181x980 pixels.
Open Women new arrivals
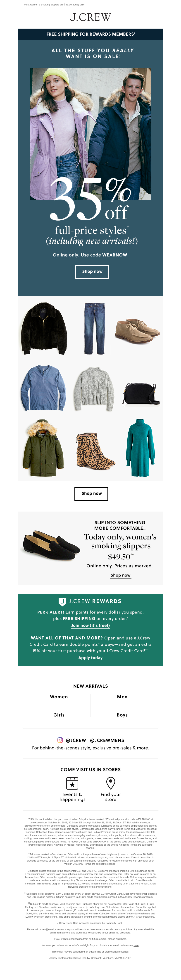click(59, 697)
